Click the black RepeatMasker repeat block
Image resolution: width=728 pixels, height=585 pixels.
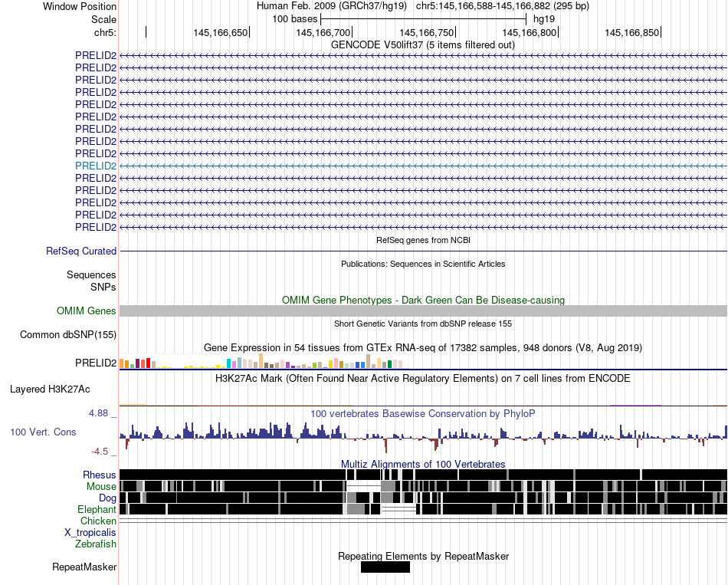click(x=385, y=567)
